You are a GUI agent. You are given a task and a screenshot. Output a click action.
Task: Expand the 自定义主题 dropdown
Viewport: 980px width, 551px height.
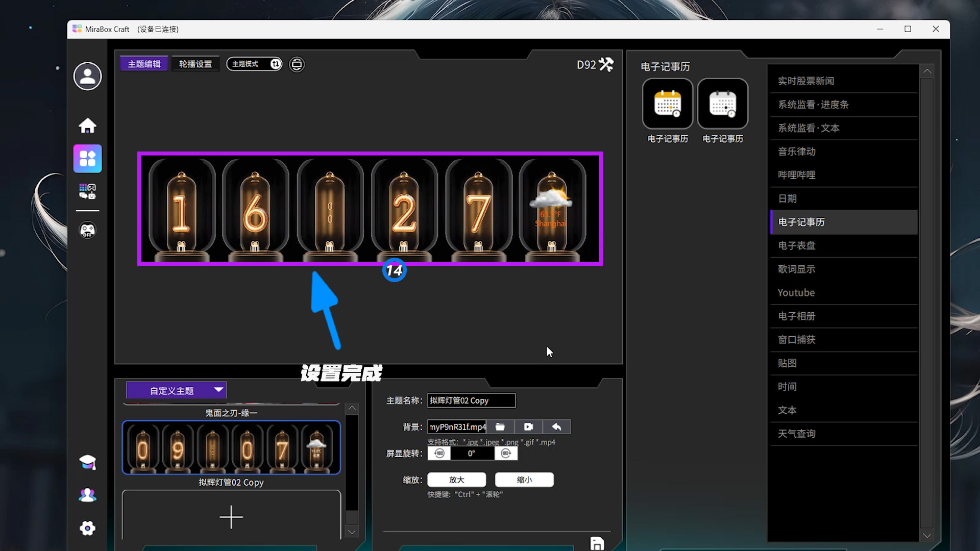pos(176,391)
